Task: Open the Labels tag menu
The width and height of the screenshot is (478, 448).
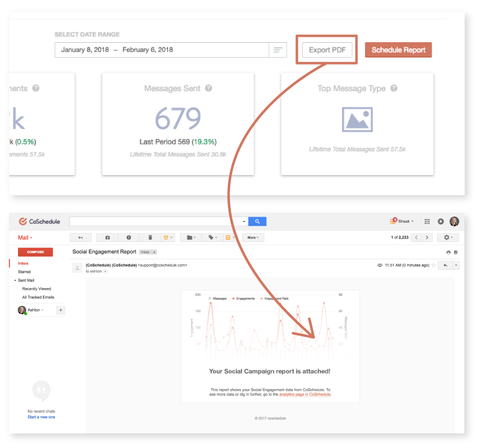Action: pos(212,238)
